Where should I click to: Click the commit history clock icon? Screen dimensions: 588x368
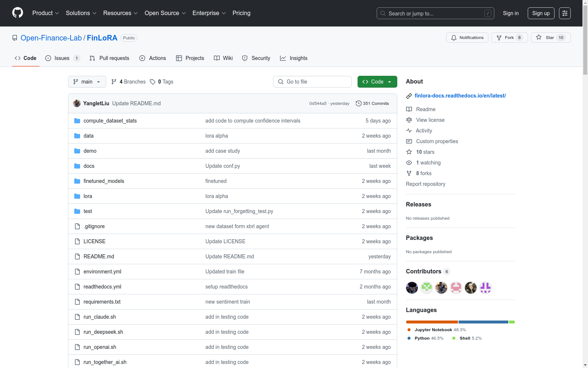click(359, 103)
